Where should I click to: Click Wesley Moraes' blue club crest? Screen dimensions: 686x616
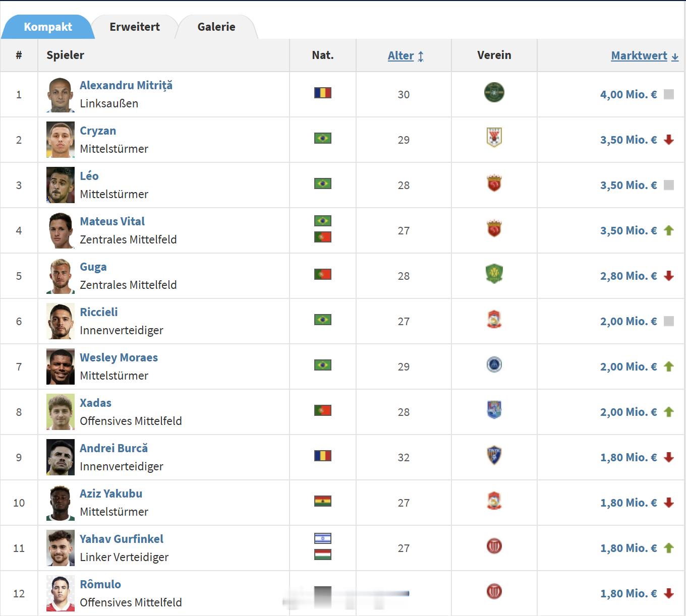[x=494, y=364]
